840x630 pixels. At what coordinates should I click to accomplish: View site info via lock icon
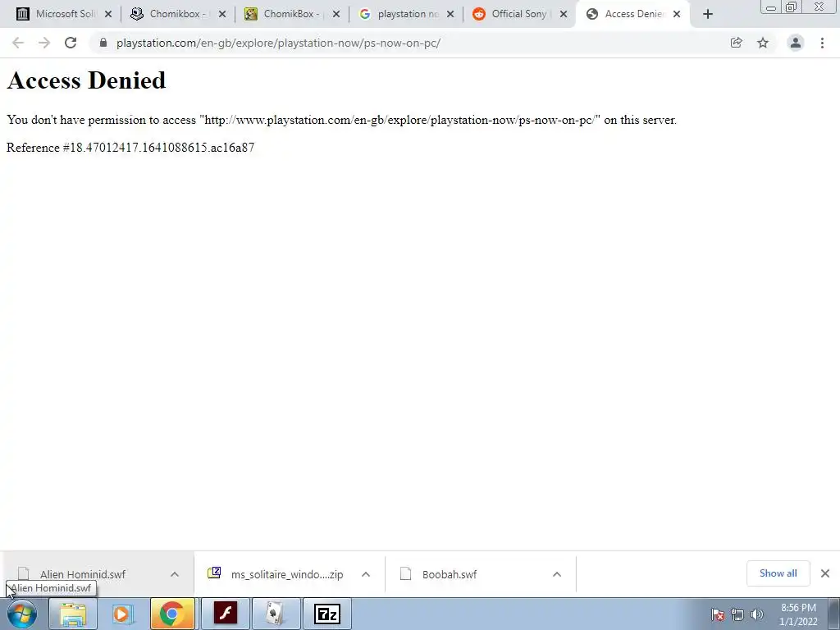point(103,43)
